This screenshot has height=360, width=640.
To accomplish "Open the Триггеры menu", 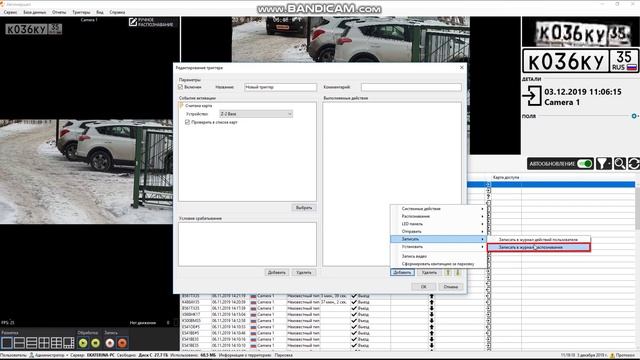I will coord(81,12).
